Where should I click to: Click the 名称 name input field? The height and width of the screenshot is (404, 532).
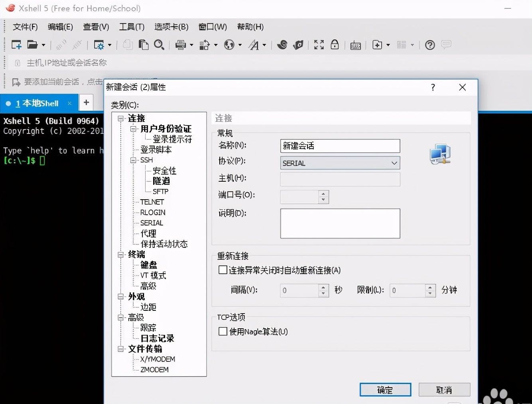pos(340,146)
